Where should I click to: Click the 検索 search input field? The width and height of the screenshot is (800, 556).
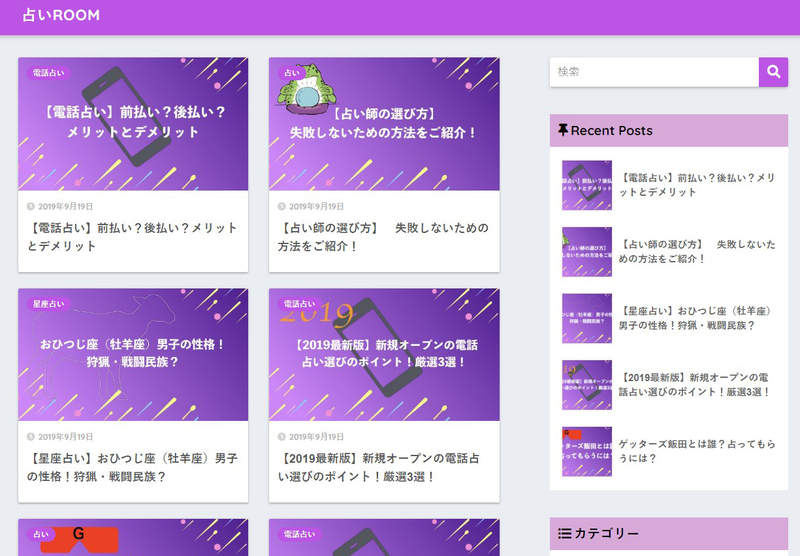pyautogui.click(x=654, y=72)
